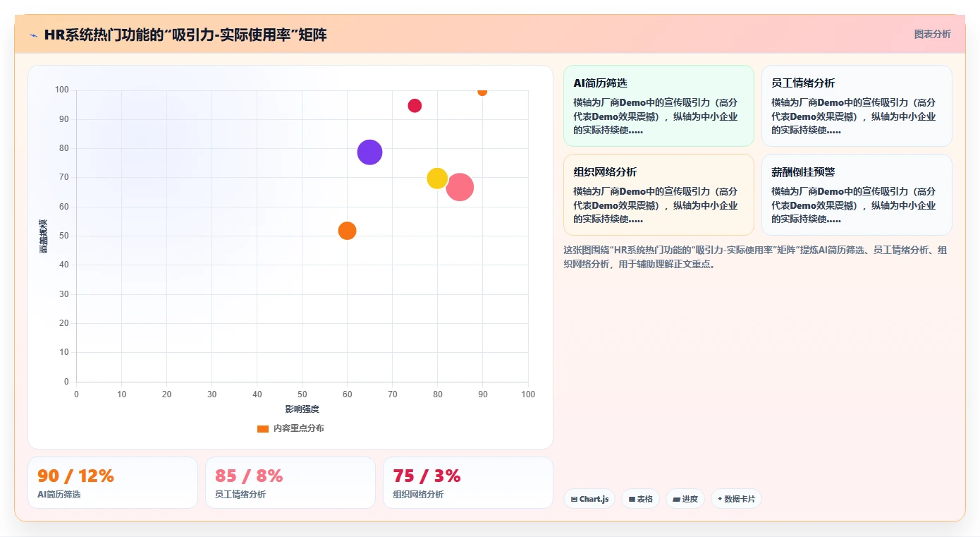Select the purple bubble on the chart
The height and width of the screenshot is (537, 980).
(369, 152)
